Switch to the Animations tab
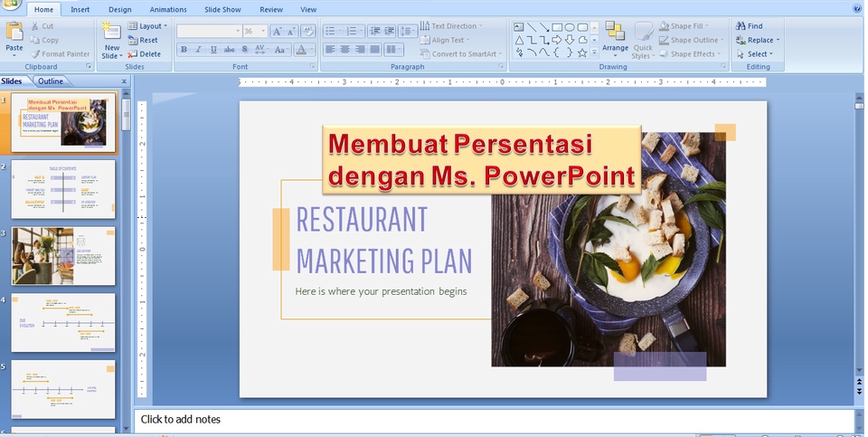 point(168,9)
